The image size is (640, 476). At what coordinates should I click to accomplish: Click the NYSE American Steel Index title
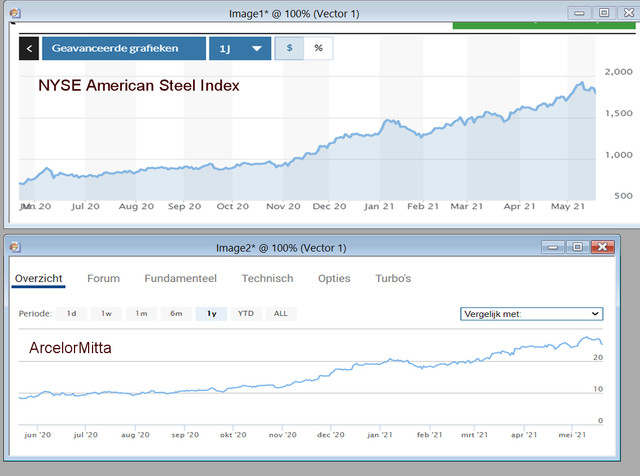[x=139, y=86]
